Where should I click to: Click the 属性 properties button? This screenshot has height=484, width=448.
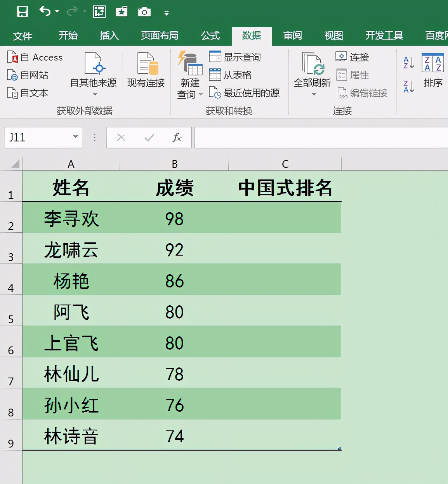click(352, 75)
